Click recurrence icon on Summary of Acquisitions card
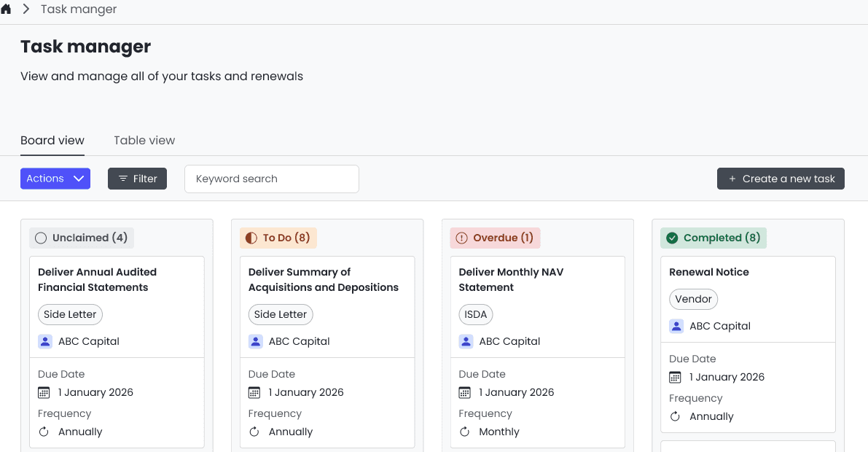The height and width of the screenshot is (452, 868). (x=254, y=432)
